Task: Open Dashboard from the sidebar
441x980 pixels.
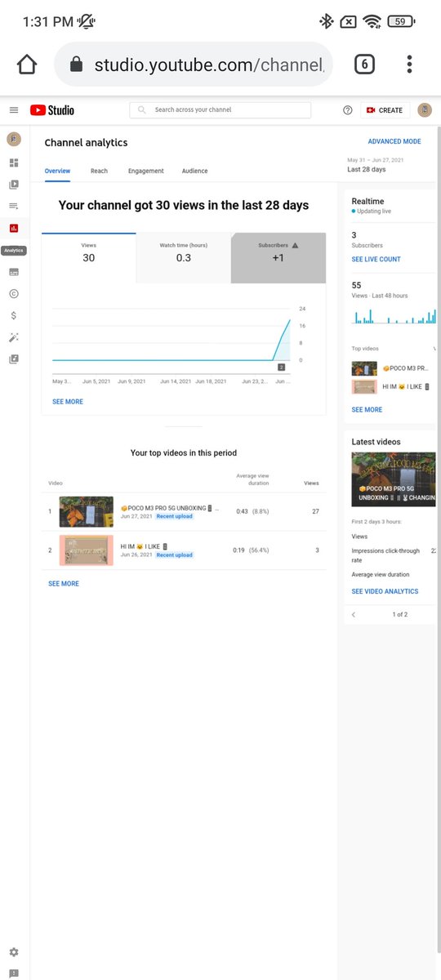Action: (x=14, y=163)
